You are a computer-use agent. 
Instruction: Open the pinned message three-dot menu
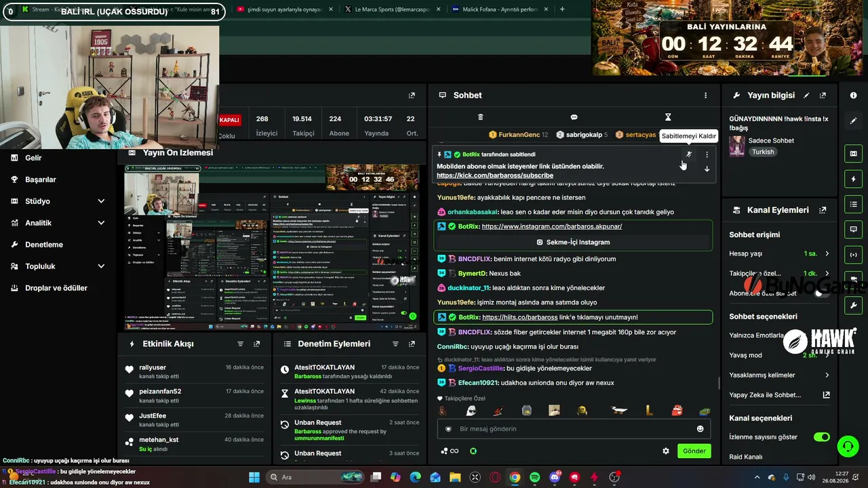coord(707,155)
